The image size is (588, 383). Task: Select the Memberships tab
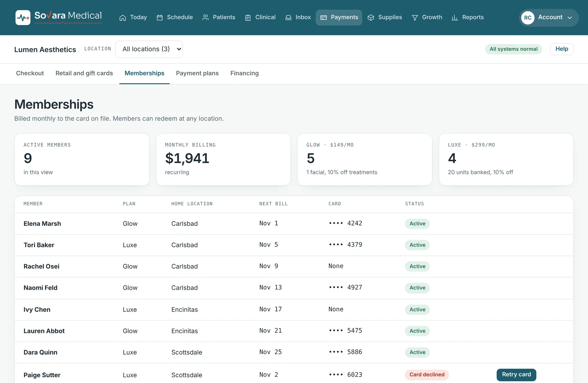click(x=144, y=73)
